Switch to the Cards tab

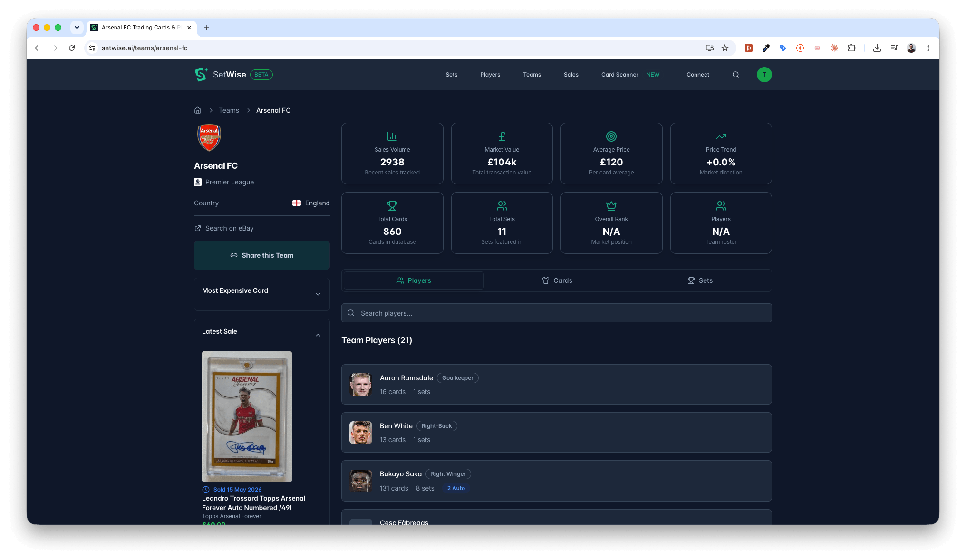click(x=557, y=280)
